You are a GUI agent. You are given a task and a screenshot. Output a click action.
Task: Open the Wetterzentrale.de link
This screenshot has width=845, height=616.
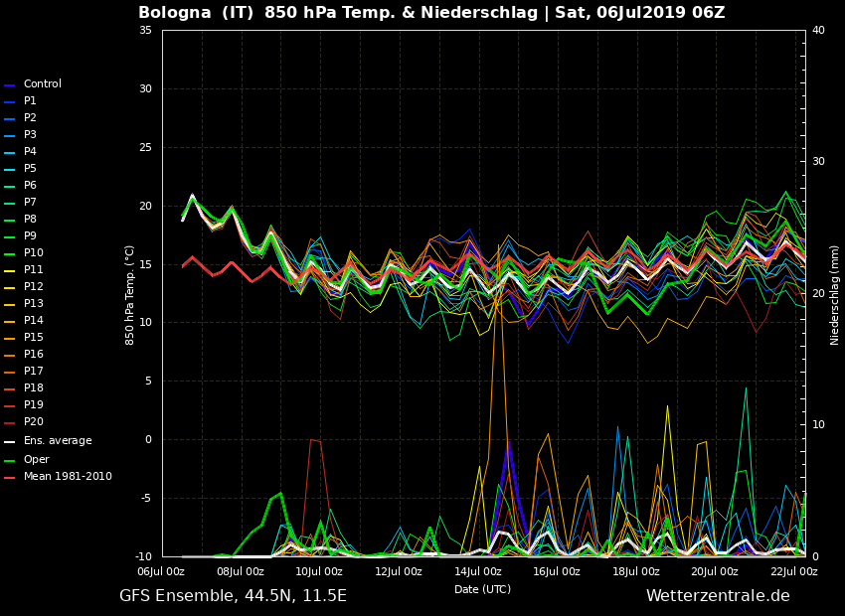[x=717, y=596]
